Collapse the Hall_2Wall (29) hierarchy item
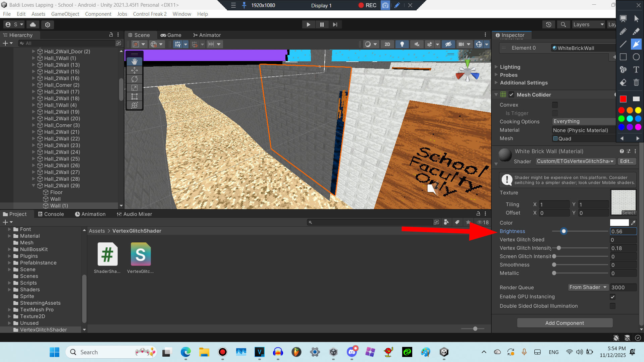 click(34, 185)
